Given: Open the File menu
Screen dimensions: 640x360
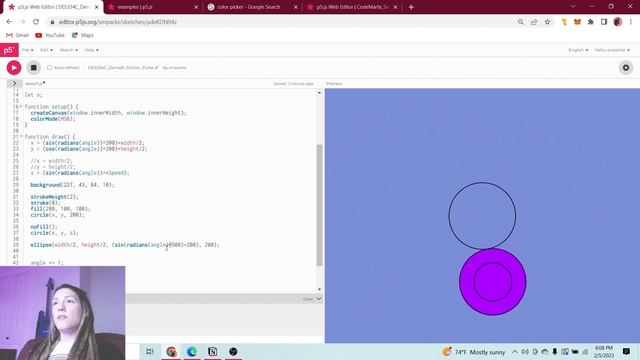Looking at the screenshot, I should tap(28, 50).
